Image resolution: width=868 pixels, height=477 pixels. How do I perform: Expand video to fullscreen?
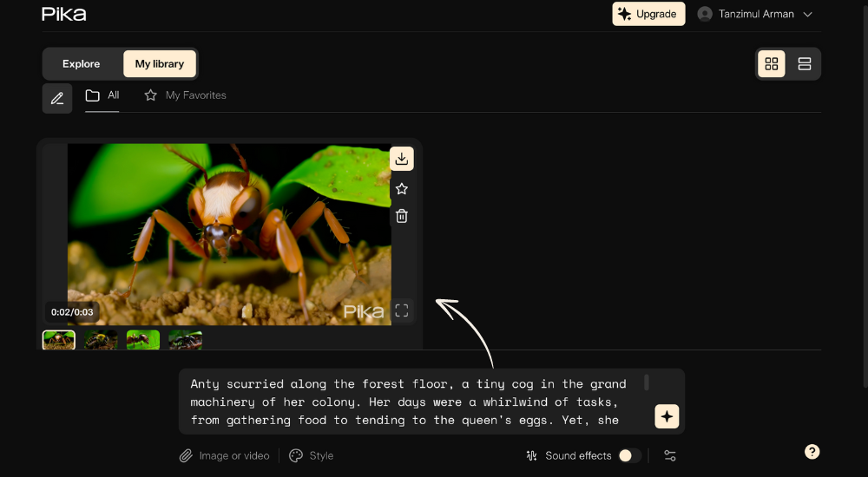[x=401, y=310]
